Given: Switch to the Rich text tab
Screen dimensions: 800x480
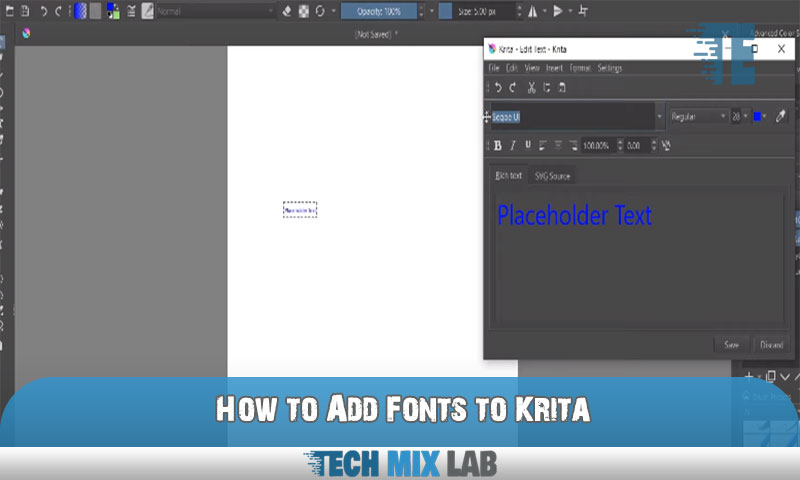Looking at the screenshot, I should (508, 175).
